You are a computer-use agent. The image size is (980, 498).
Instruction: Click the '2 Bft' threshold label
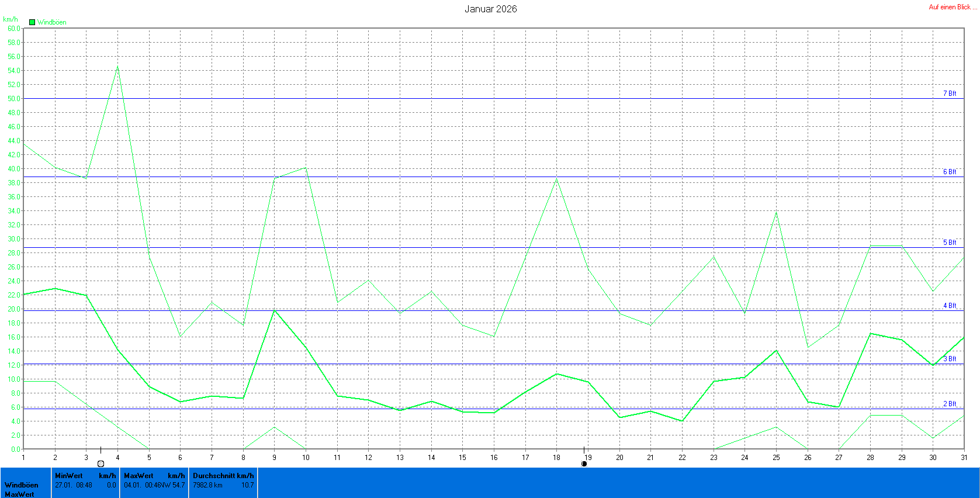[x=950, y=404]
